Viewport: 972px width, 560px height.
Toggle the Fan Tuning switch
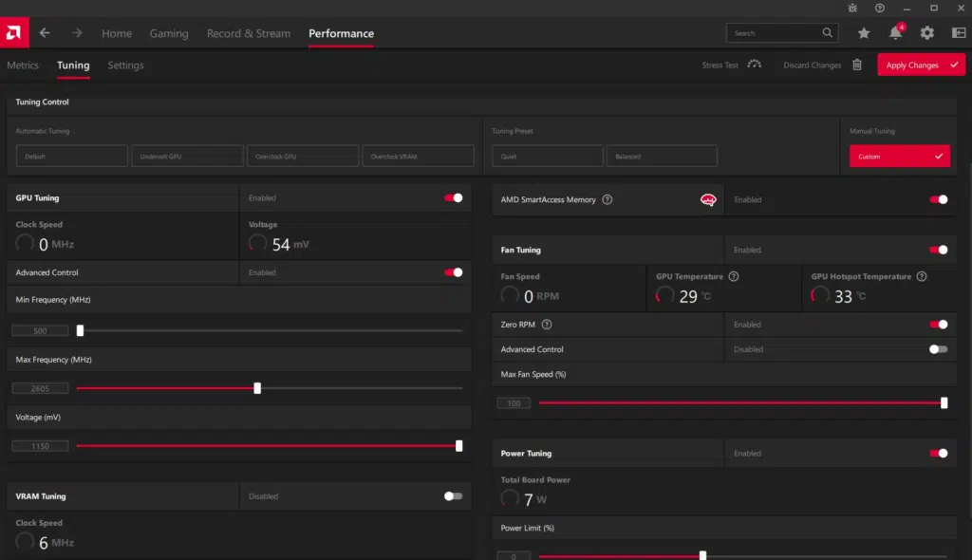(x=939, y=250)
